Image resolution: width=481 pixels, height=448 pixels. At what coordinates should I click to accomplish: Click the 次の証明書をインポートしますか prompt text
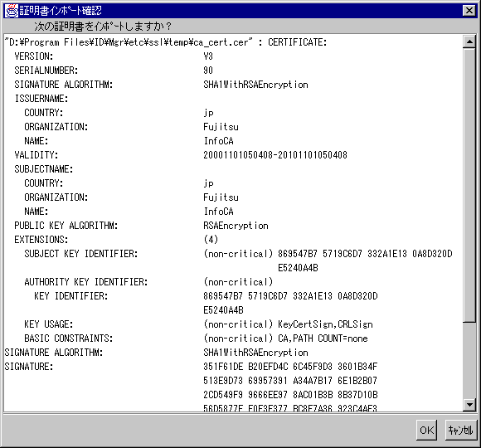click(x=103, y=27)
